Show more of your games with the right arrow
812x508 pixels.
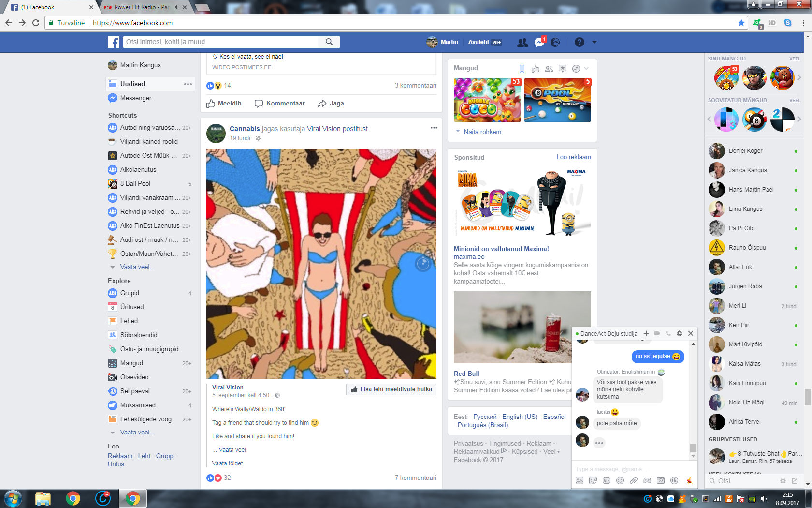pyautogui.click(x=799, y=77)
